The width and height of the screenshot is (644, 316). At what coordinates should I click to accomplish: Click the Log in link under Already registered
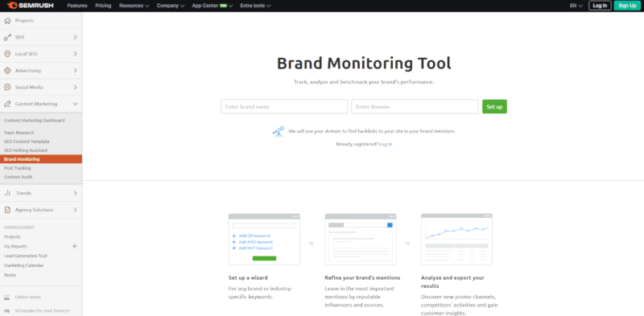pos(386,145)
